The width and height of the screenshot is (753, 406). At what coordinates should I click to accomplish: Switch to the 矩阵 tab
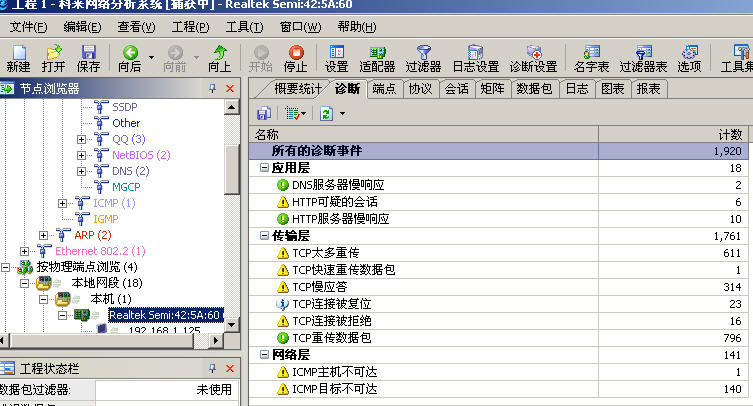click(493, 89)
